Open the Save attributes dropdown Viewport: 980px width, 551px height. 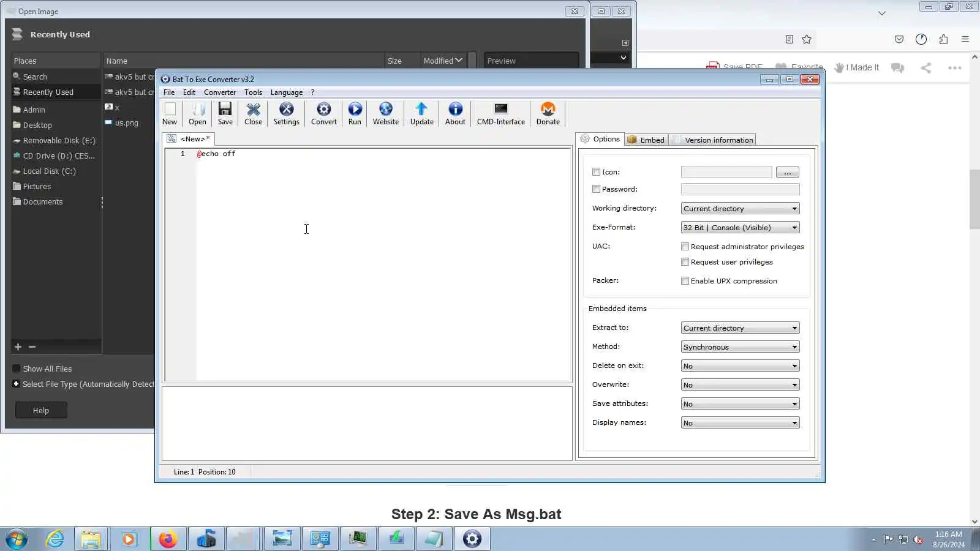740,404
